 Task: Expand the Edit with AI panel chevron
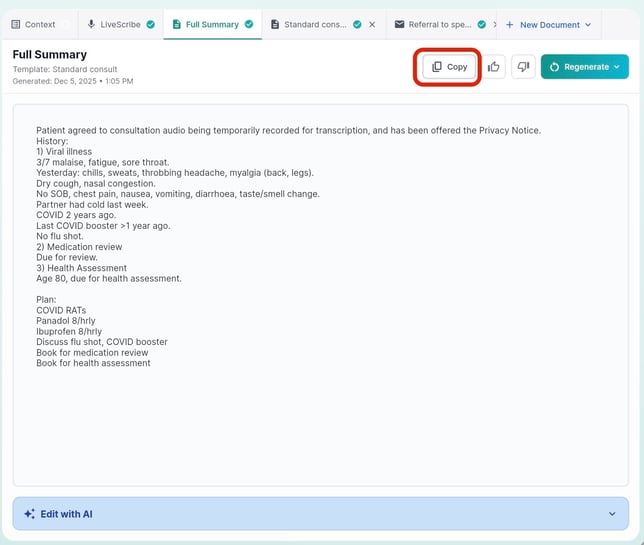(x=612, y=514)
